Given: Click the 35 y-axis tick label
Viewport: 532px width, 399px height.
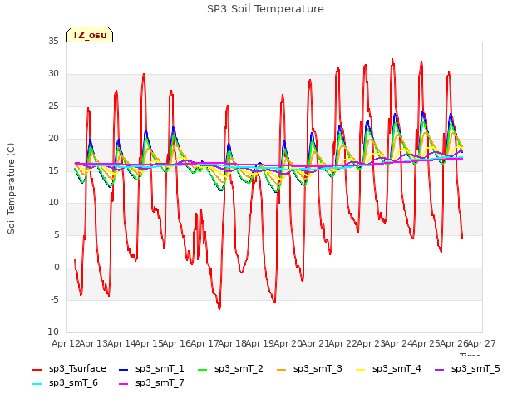Looking at the screenshot, I should (x=53, y=41).
